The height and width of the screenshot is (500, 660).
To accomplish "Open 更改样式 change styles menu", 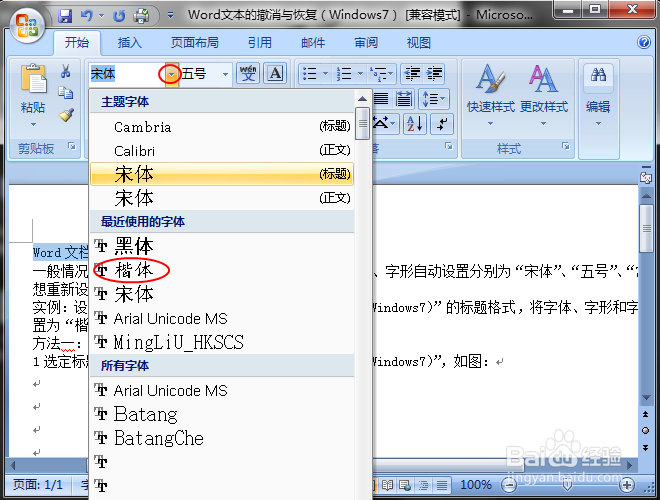I will [x=544, y=95].
